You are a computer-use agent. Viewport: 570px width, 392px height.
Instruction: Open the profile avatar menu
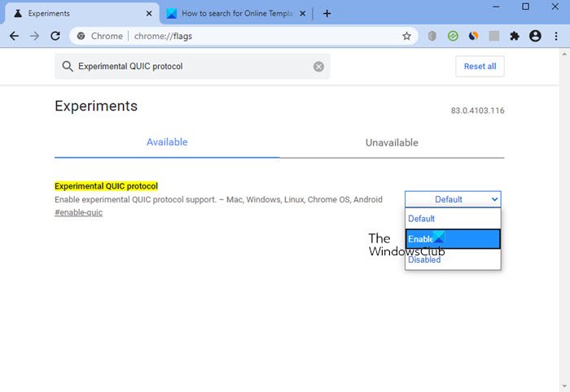535,36
